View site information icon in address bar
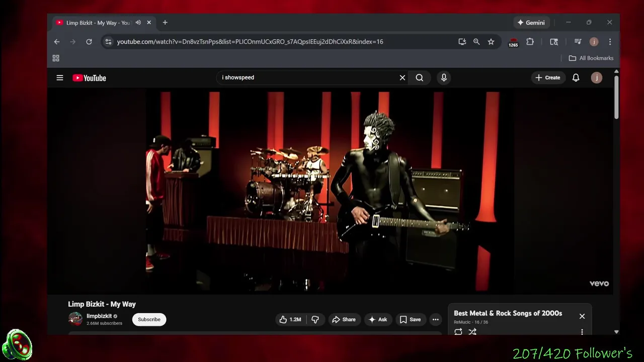 (108, 42)
